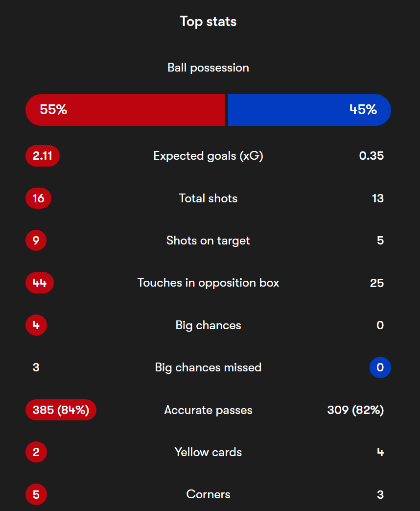The width and height of the screenshot is (420, 511).
Task: Click the blue 0 big chances missed badge
Action: pos(380,367)
